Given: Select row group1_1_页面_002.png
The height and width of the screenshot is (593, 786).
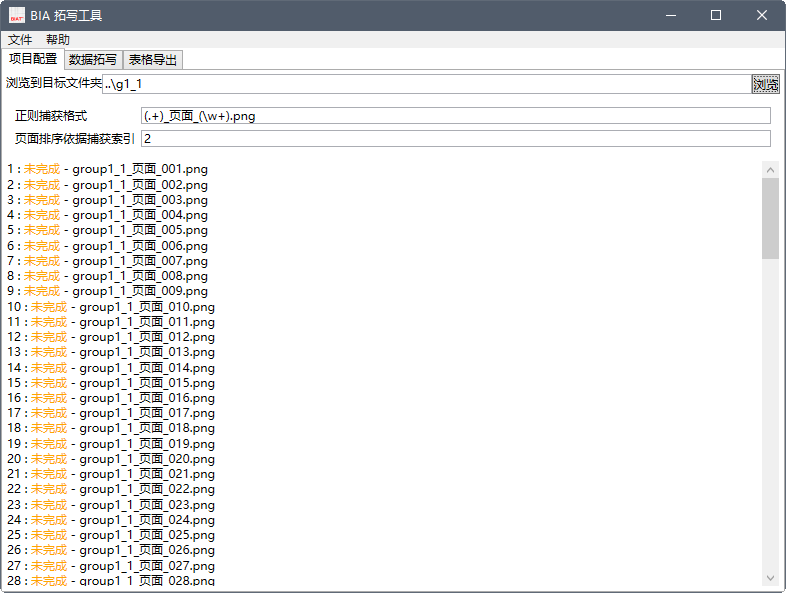Looking at the screenshot, I should click(108, 185).
